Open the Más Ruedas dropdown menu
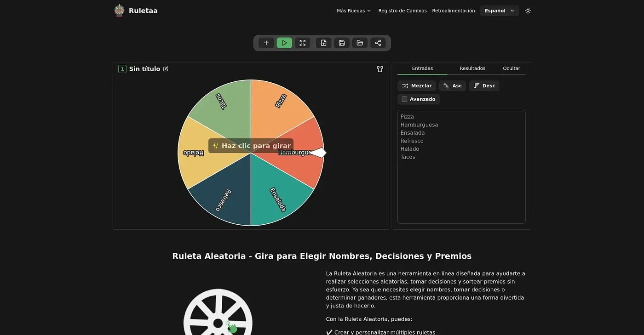 coord(354,11)
